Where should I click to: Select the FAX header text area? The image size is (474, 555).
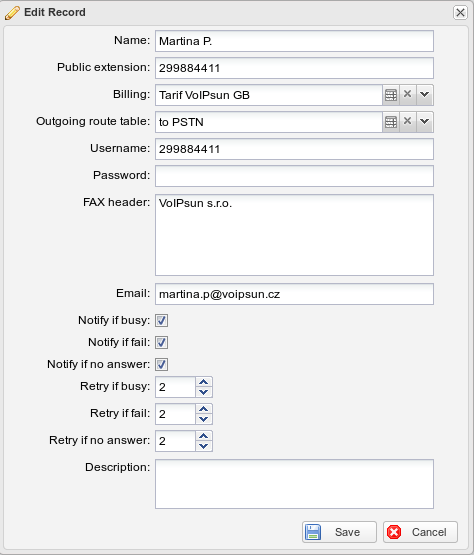pos(294,235)
